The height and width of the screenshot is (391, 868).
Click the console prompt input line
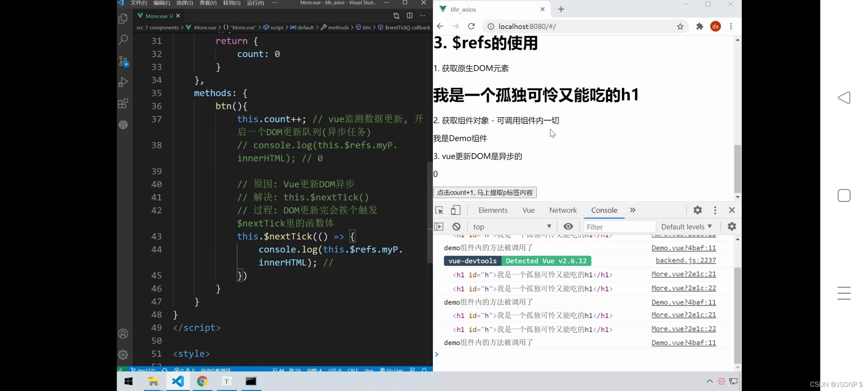[583, 354]
